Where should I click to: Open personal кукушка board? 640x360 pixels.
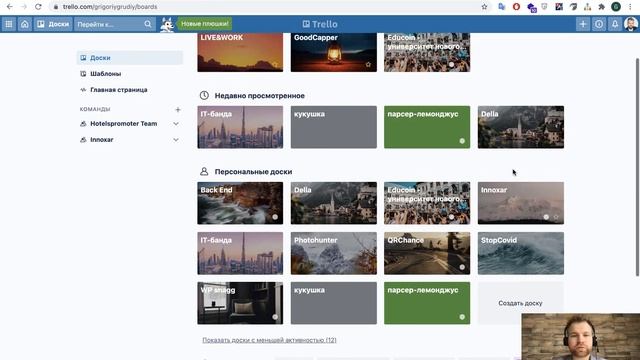333,303
